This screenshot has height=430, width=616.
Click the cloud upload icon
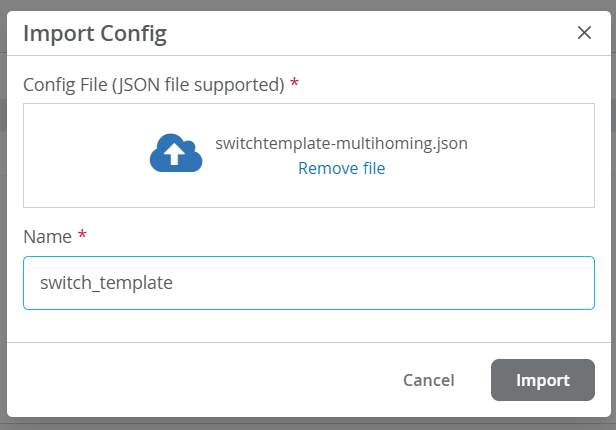point(177,153)
